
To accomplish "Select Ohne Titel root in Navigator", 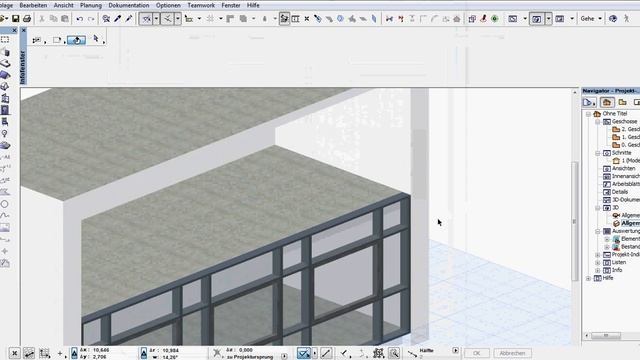I will coord(615,114).
